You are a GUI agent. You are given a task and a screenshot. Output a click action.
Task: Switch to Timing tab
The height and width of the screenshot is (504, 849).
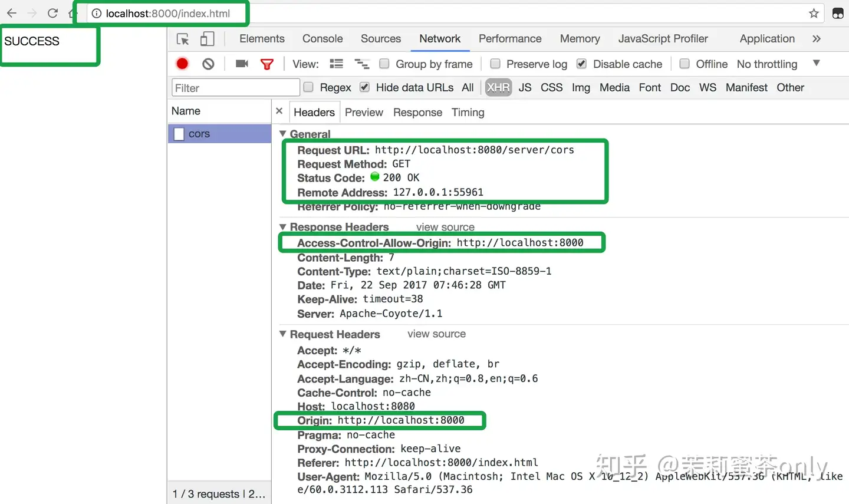pos(468,113)
